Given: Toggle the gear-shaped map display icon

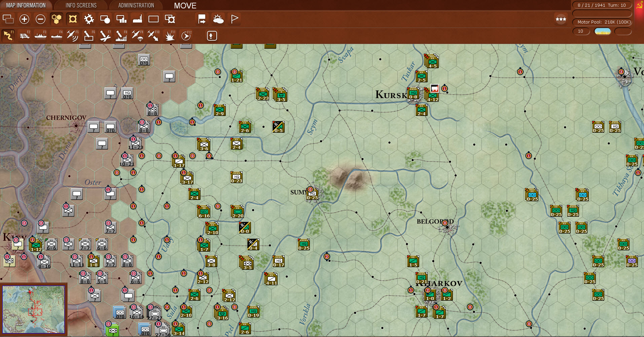Looking at the screenshot, I should (x=89, y=19).
